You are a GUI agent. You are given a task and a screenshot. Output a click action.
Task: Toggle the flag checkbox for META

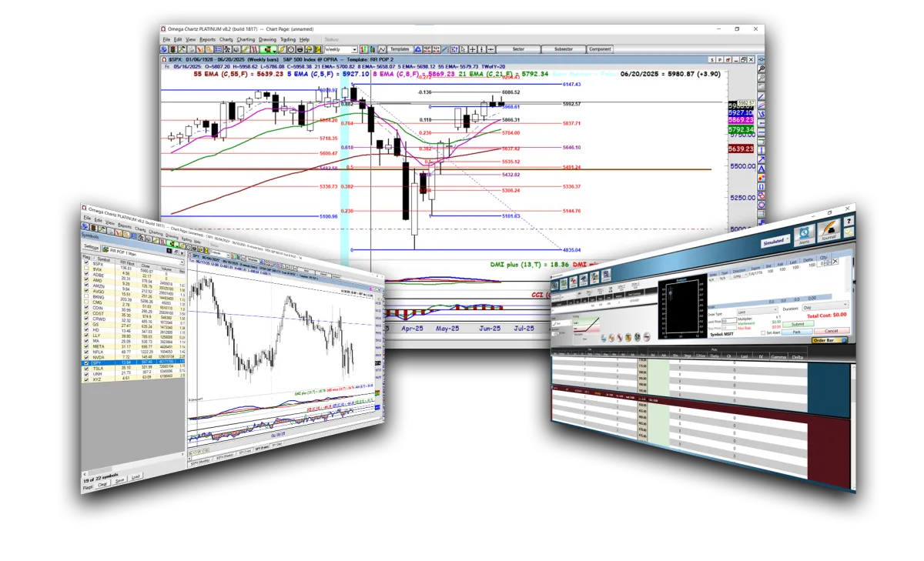click(87, 347)
